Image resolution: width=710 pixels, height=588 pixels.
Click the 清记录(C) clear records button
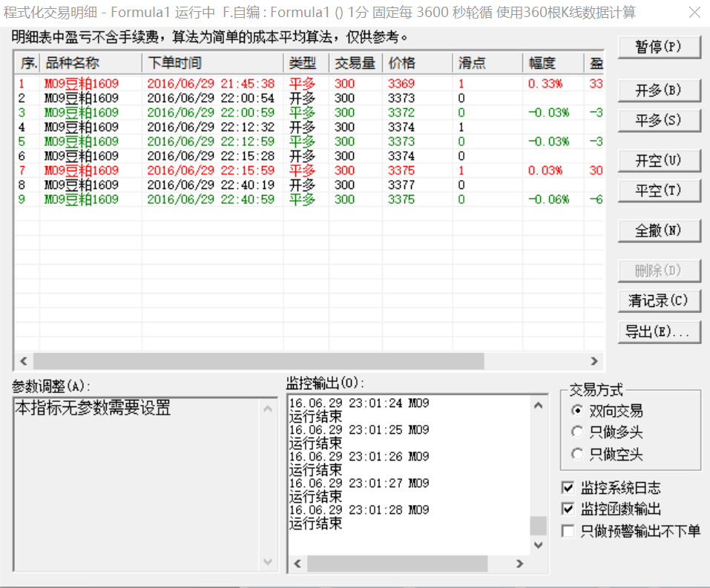[659, 300]
